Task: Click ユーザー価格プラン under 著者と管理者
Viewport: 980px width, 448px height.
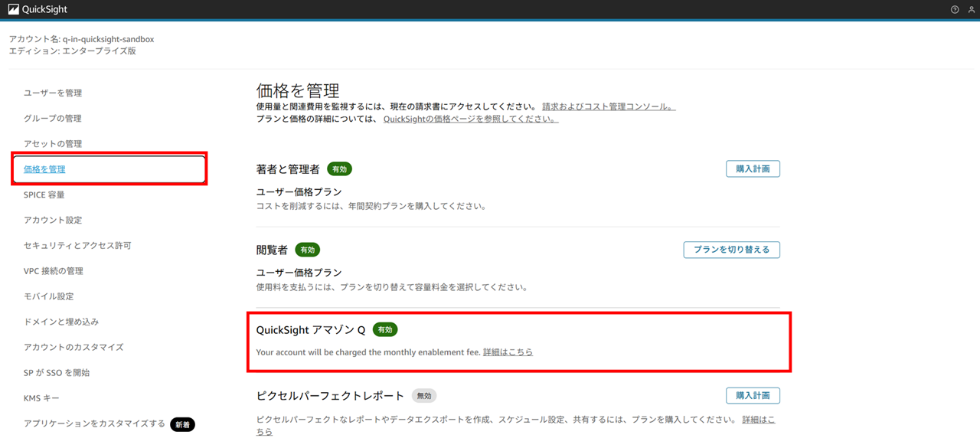Action: pyautogui.click(x=299, y=191)
